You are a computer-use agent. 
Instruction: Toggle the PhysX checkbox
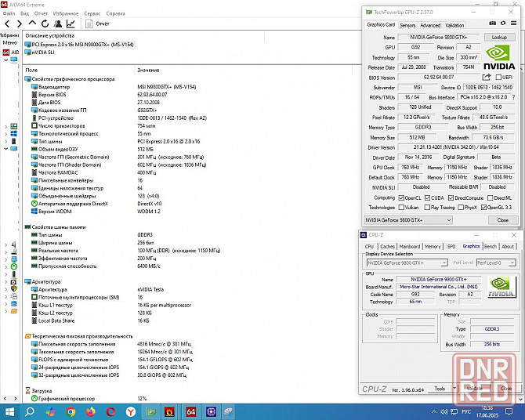click(x=461, y=208)
